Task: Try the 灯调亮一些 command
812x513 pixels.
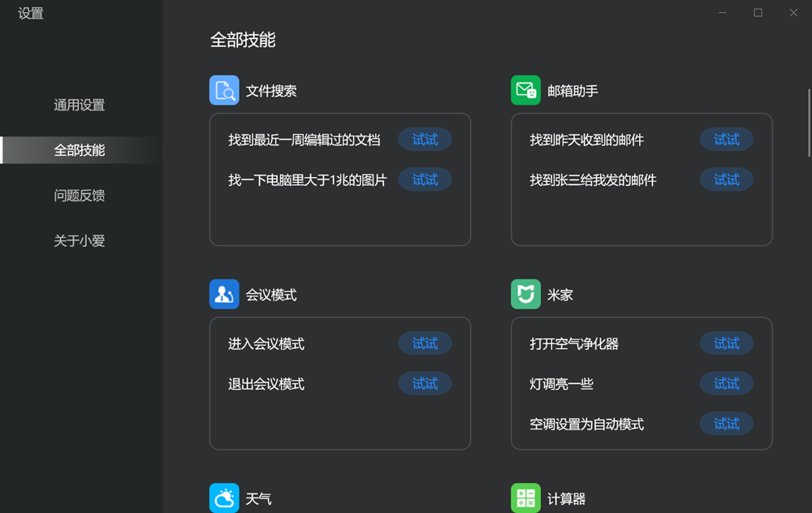Action: 726,383
